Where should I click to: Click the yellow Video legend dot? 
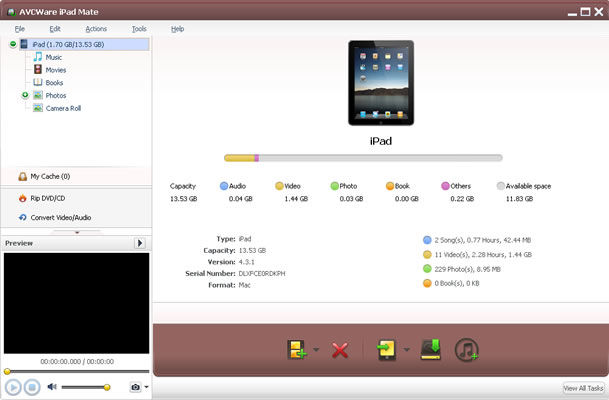click(x=279, y=186)
